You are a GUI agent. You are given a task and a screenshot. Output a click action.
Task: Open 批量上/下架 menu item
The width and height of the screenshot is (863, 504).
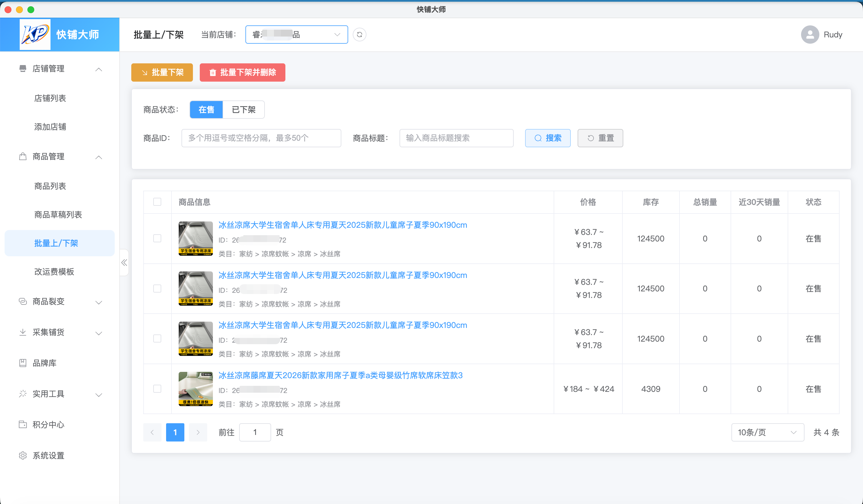click(60, 243)
